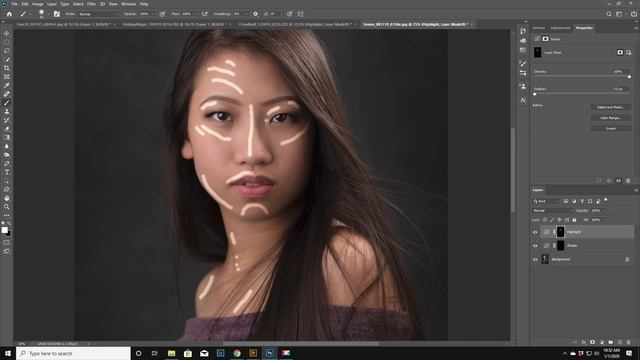Viewport: 640px width, 360px height.
Task: Click the Color Range button
Action: [610, 118]
